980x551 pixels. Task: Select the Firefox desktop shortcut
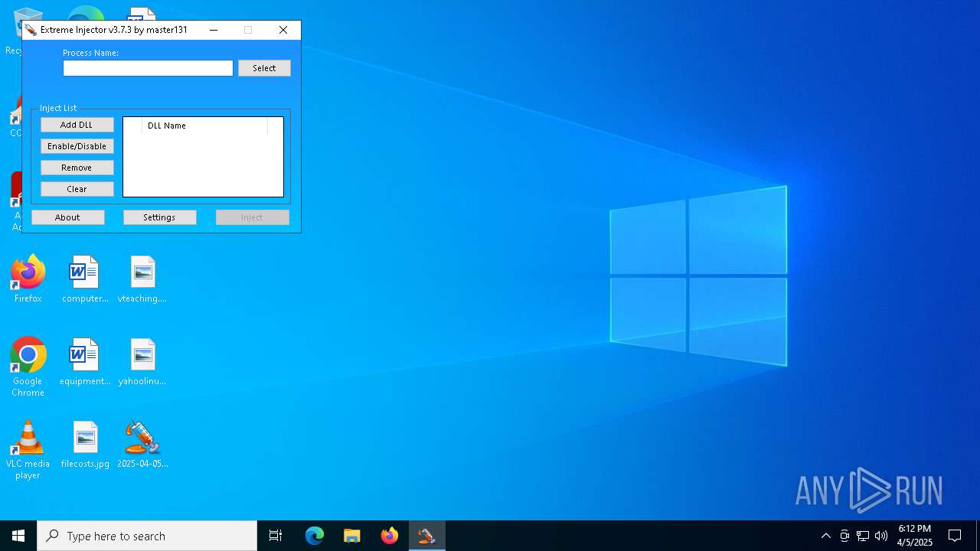(x=28, y=279)
